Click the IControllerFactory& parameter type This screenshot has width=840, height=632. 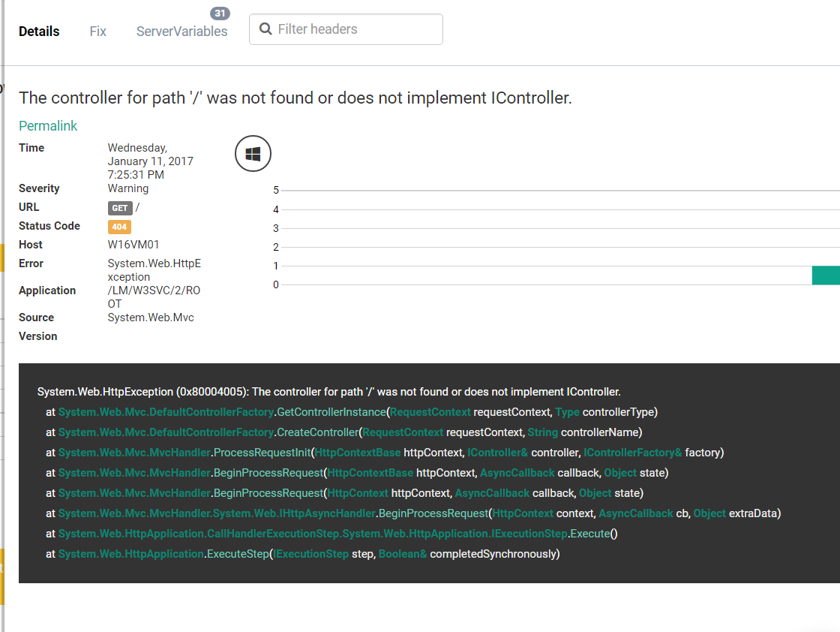632,453
